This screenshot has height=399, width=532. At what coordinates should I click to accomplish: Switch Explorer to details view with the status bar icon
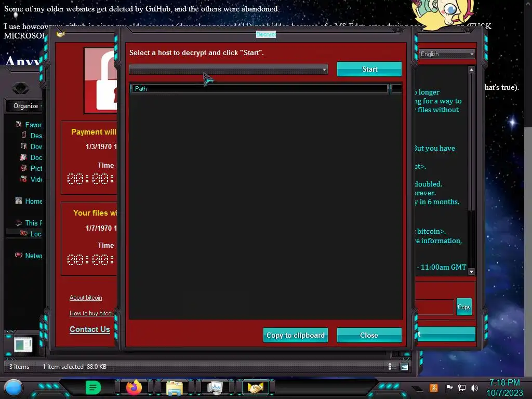[390, 366]
